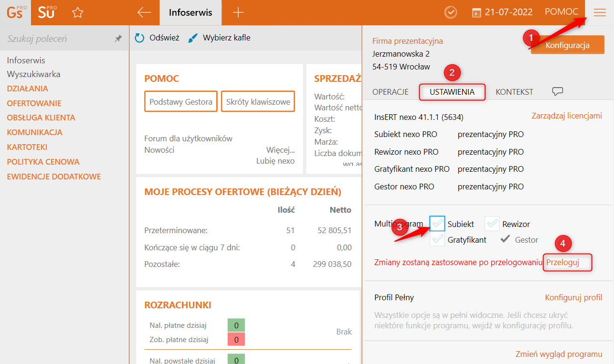Select the Infoserwis tab
614x364 pixels.
click(x=191, y=13)
